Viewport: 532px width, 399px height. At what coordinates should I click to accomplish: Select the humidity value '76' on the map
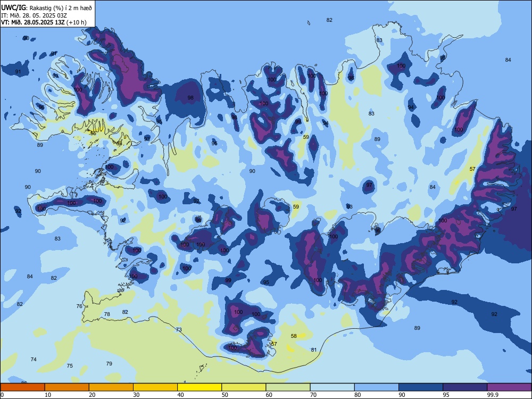point(79,306)
